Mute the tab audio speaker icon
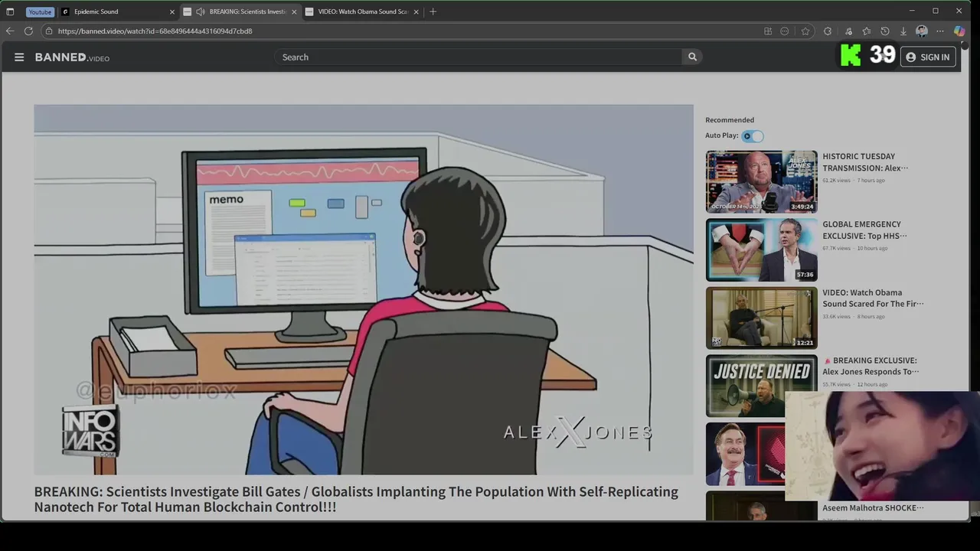 tap(200, 11)
